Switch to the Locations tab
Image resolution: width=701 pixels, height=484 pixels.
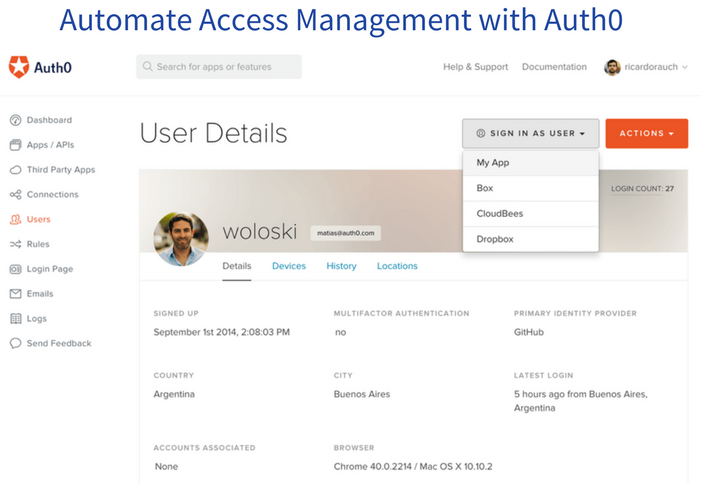[x=397, y=266]
